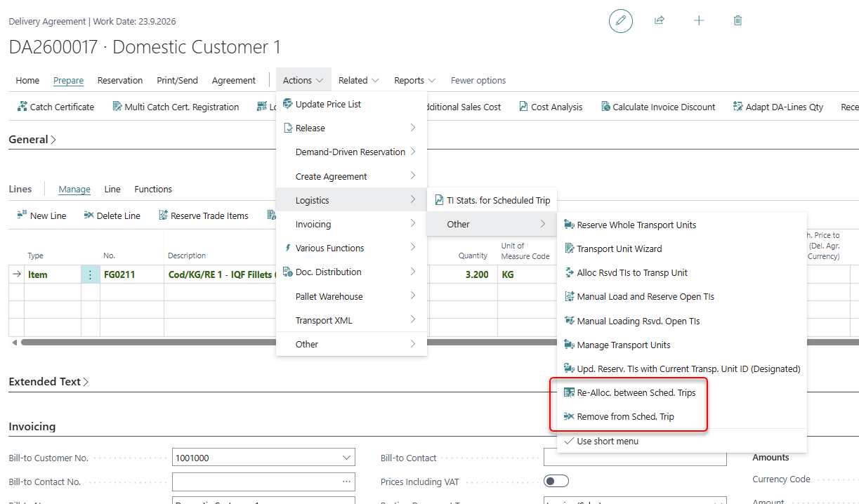Run Calculate Invoice Discount
Viewport: 859px width, 504px height.
[x=658, y=107]
